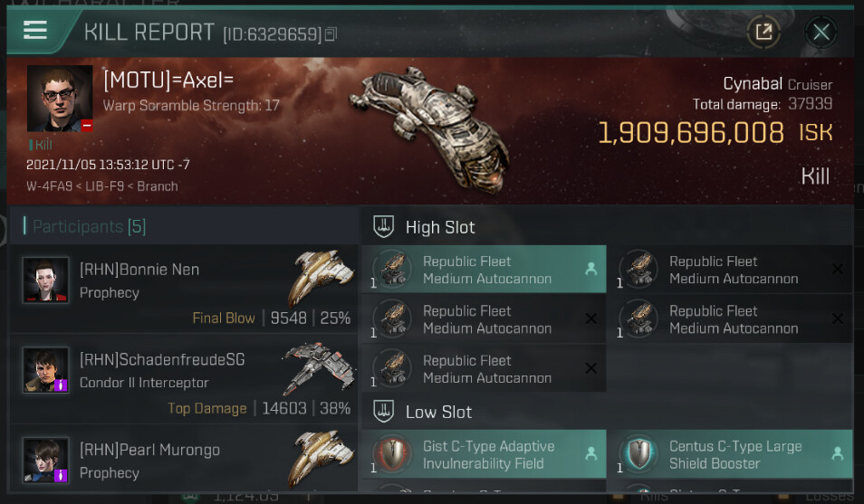This screenshot has height=504, width=864.
Task: Open SchadenfreudeSG's character portrait
Action: coord(44,370)
